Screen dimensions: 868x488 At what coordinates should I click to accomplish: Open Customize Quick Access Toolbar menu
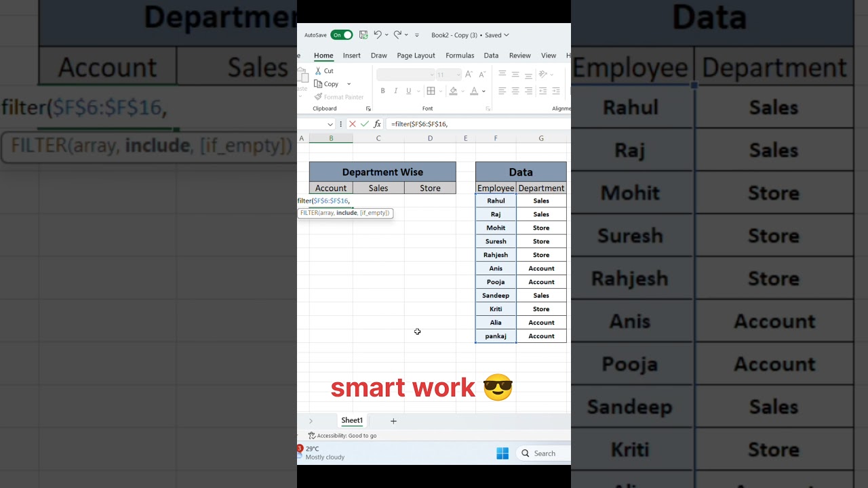point(417,35)
